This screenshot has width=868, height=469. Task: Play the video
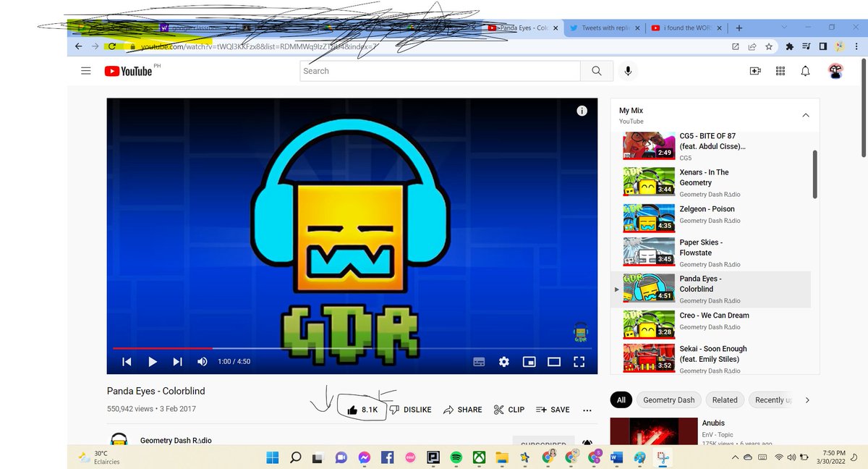click(x=153, y=361)
